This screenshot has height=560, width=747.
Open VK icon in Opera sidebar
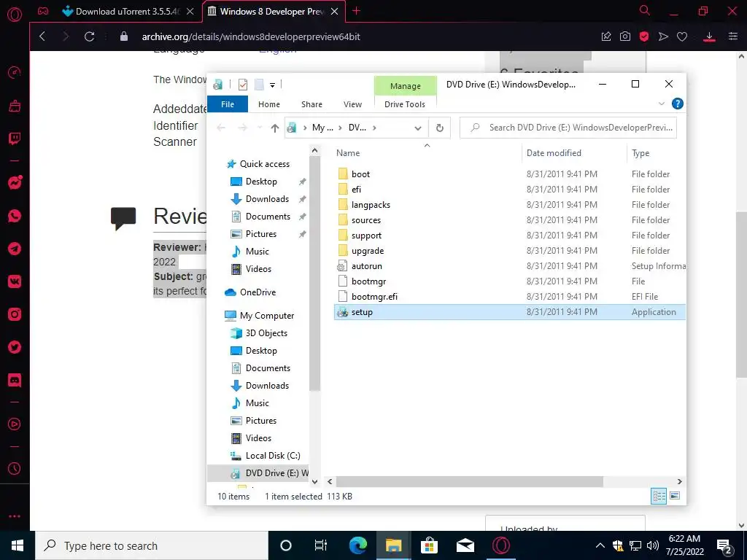(x=15, y=281)
